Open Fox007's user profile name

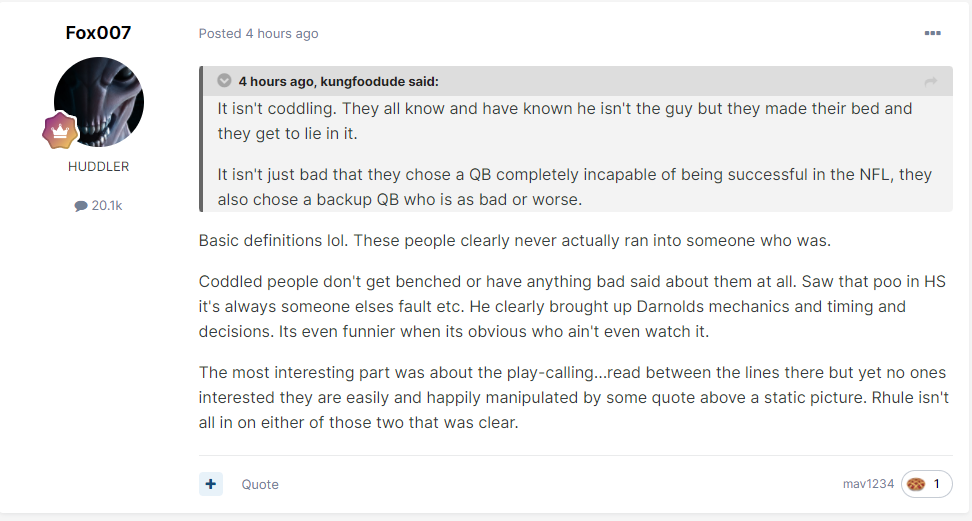click(x=98, y=32)
